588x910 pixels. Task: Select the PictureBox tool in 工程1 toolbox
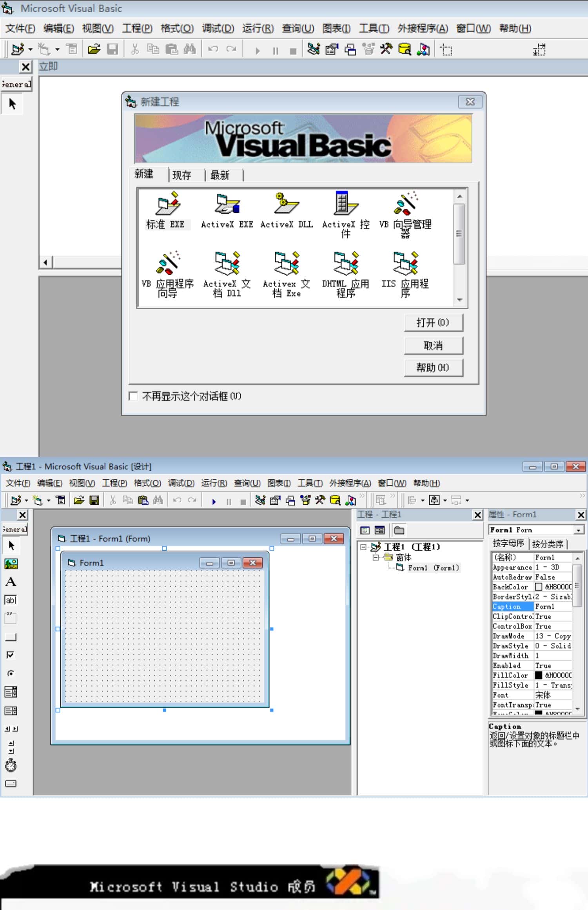click(11, 564)
